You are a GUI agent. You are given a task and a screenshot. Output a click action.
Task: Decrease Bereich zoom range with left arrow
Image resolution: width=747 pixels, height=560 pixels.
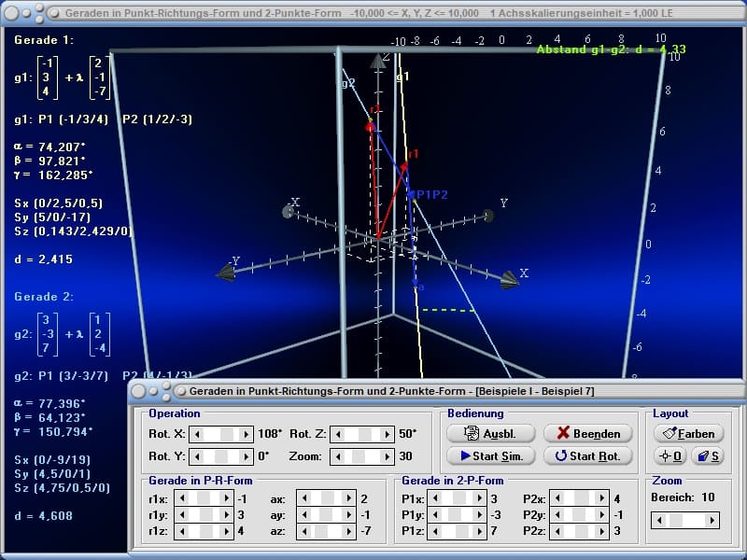(x=660, y=521)
